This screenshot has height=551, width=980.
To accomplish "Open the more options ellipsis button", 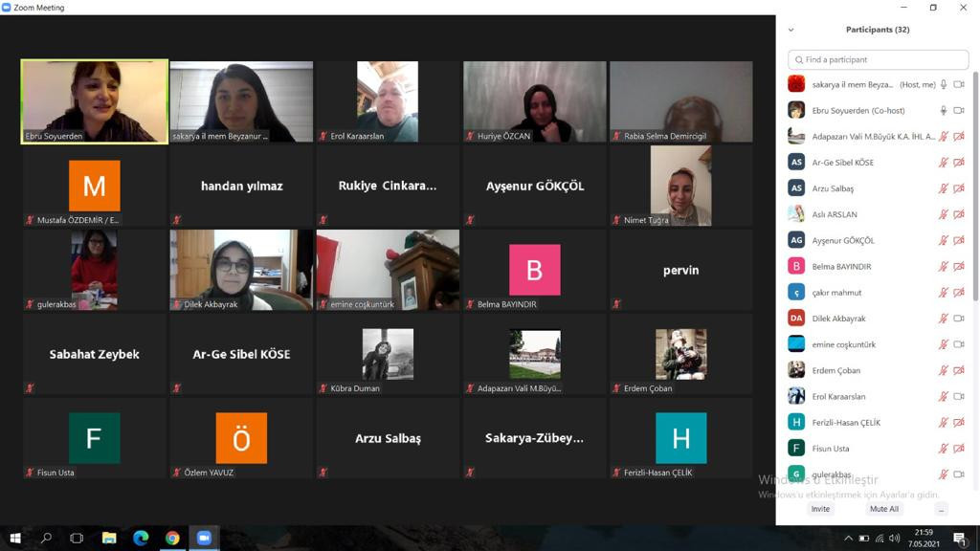I will pyautogui.click(x=942, y=509).
